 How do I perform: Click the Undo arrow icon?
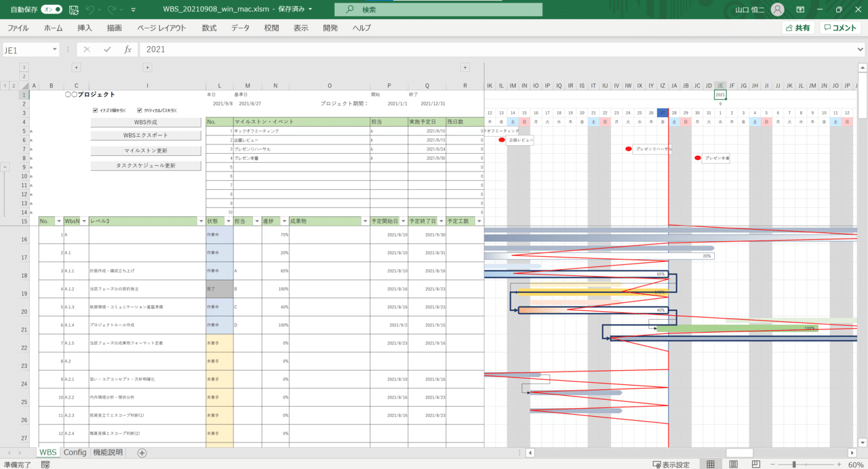tap(91, 9)
